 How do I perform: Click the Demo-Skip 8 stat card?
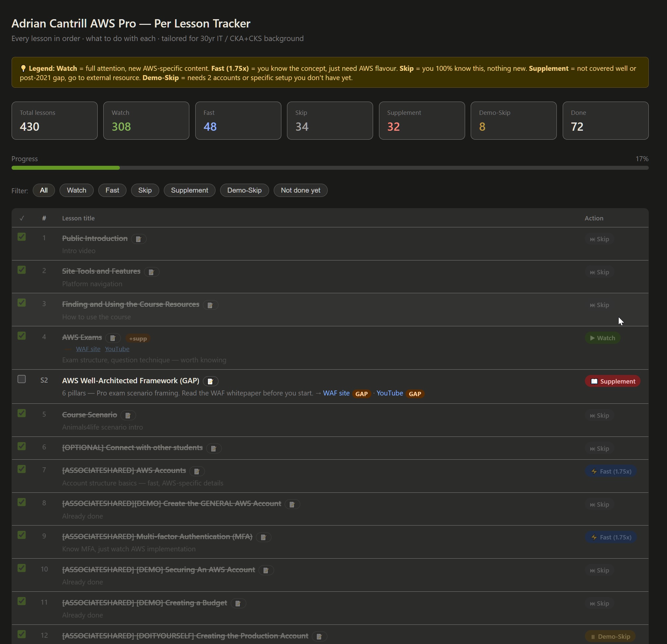click(513, 120)
